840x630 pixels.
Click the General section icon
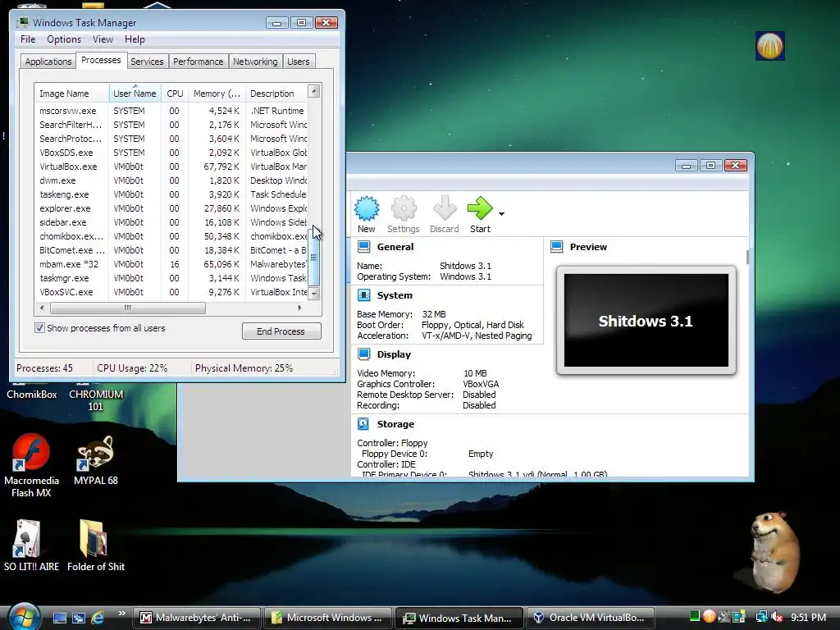coord(363,246)
